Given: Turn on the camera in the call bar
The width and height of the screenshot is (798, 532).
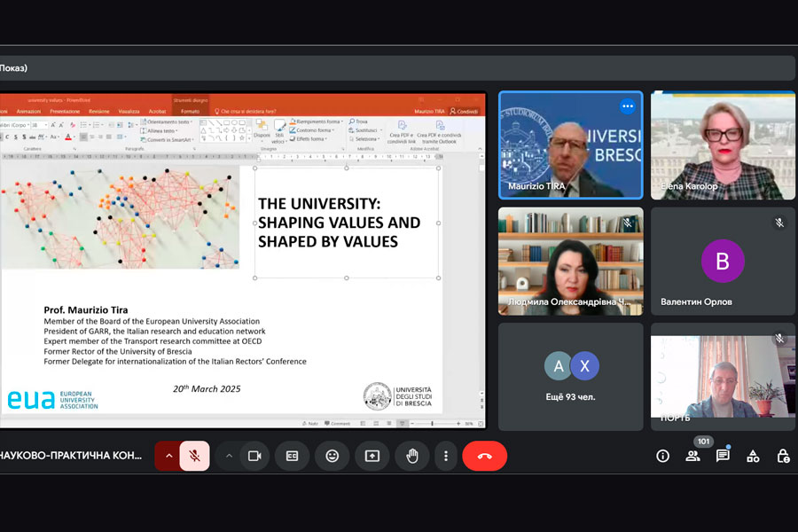Looking at the screenshot, I should (254, 456).
